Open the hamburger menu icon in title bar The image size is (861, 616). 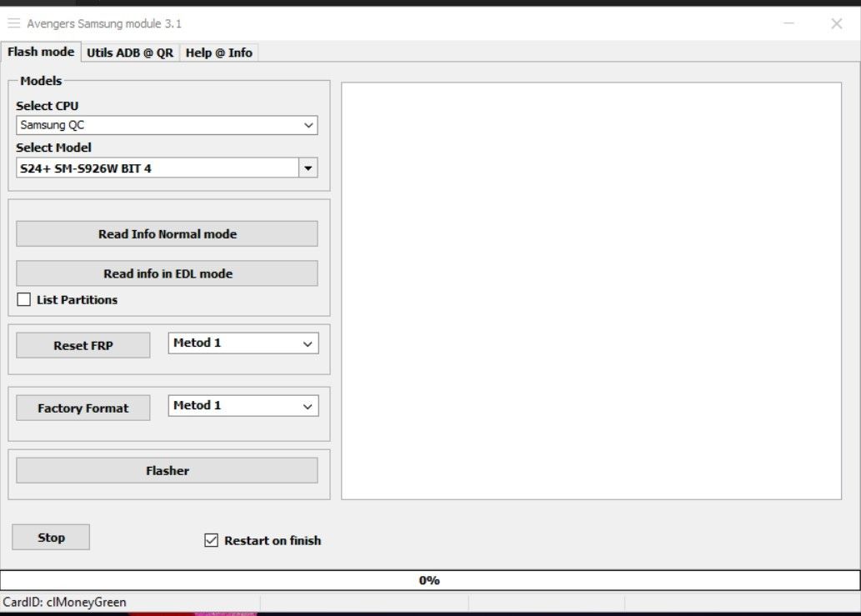13,23
